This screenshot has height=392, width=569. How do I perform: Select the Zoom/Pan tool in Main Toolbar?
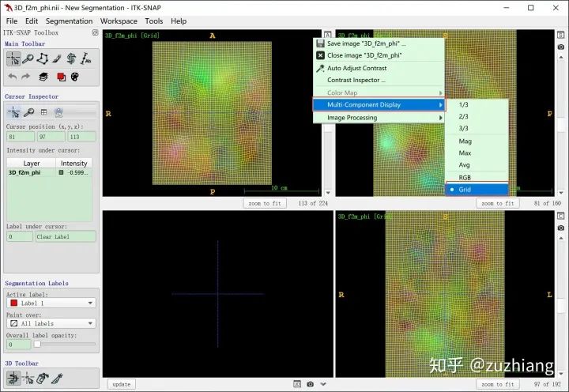pyautogui.click(x=28, y=58)
